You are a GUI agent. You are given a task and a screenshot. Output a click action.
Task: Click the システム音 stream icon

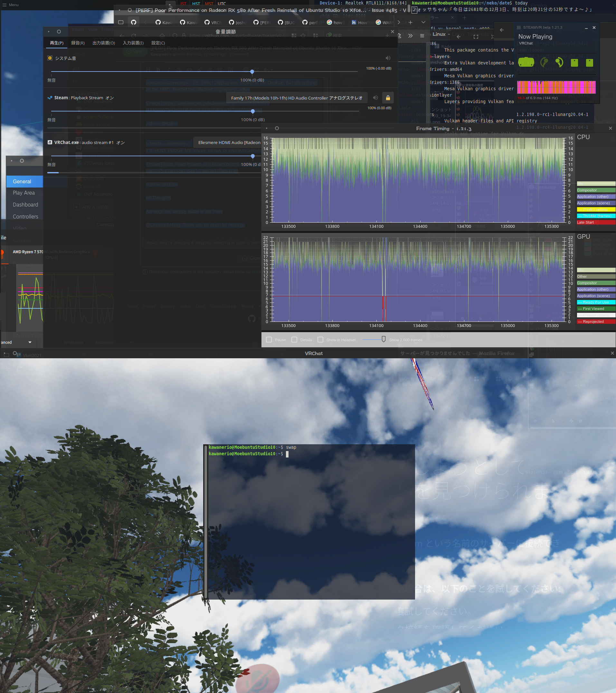[x=50, y=58]
